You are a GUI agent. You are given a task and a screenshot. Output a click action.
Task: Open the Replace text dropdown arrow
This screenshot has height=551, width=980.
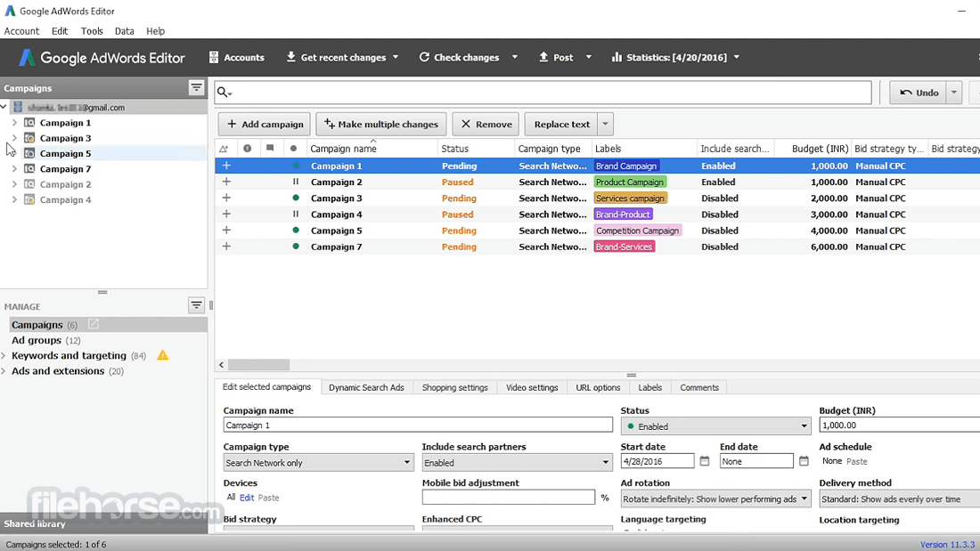(605, 125)
